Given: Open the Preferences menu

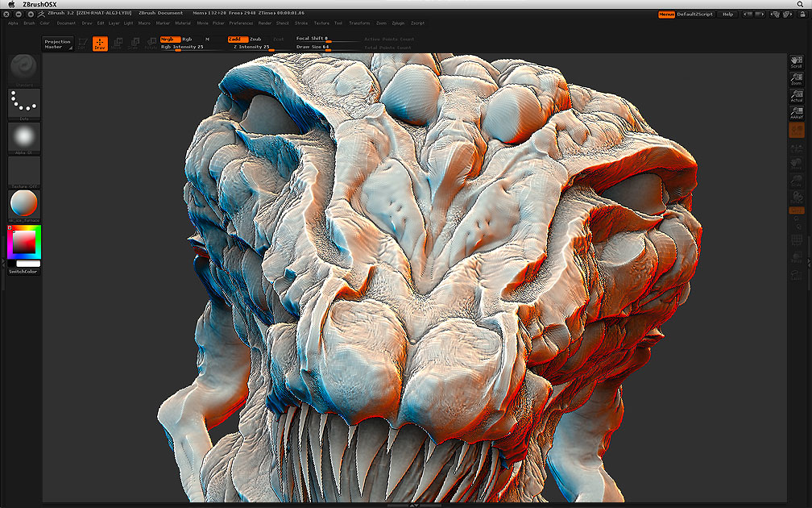Looking at the screenshot, I should 242,23.
